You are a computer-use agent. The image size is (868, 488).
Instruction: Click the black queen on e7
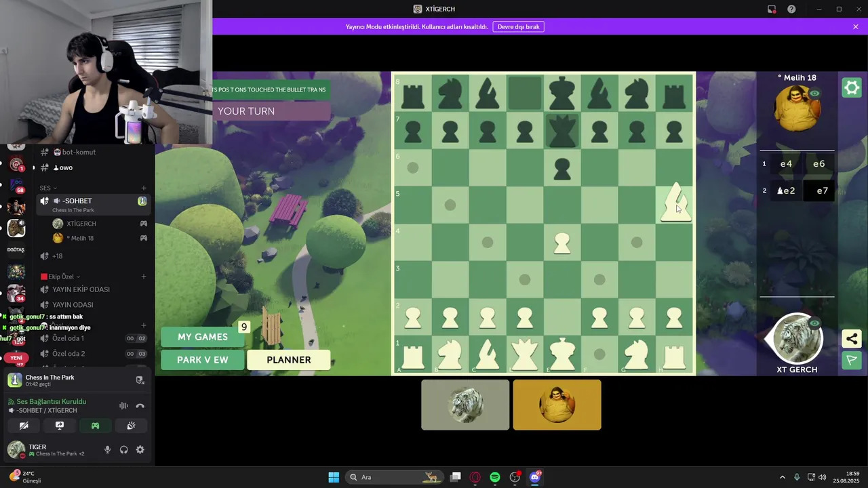[x=561, y=130]
